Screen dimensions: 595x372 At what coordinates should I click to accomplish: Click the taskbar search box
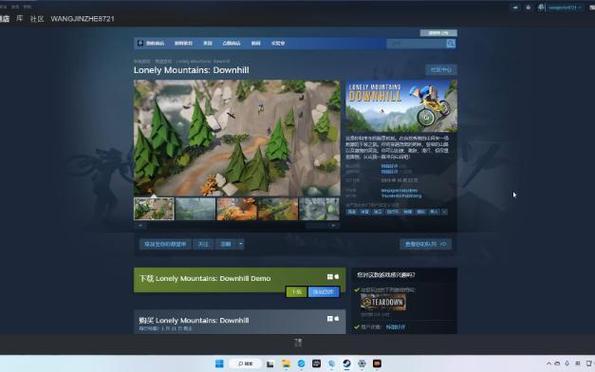(x=245, y=364)
